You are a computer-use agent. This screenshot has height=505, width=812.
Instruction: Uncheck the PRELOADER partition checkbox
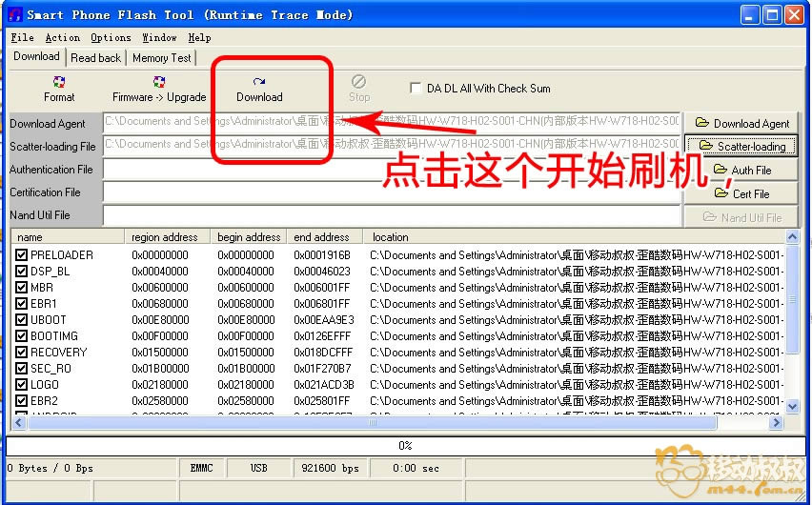(x=22, y=255)
